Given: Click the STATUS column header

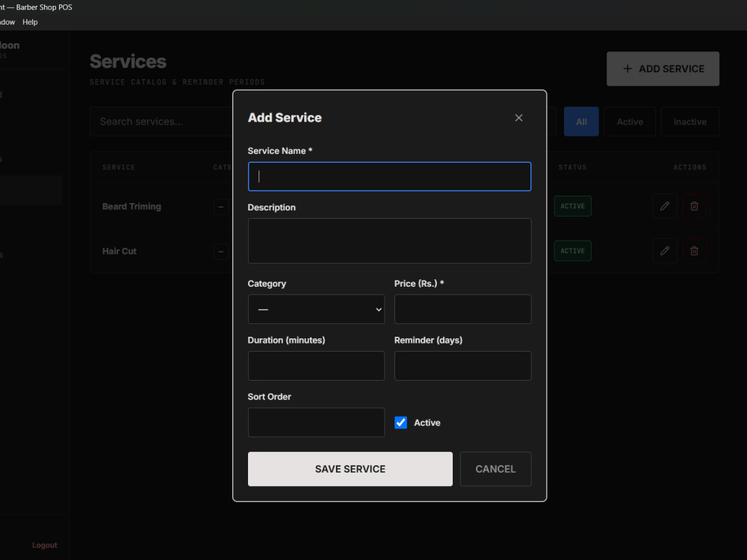Looking at the screenshot, I should pos(573,167).
